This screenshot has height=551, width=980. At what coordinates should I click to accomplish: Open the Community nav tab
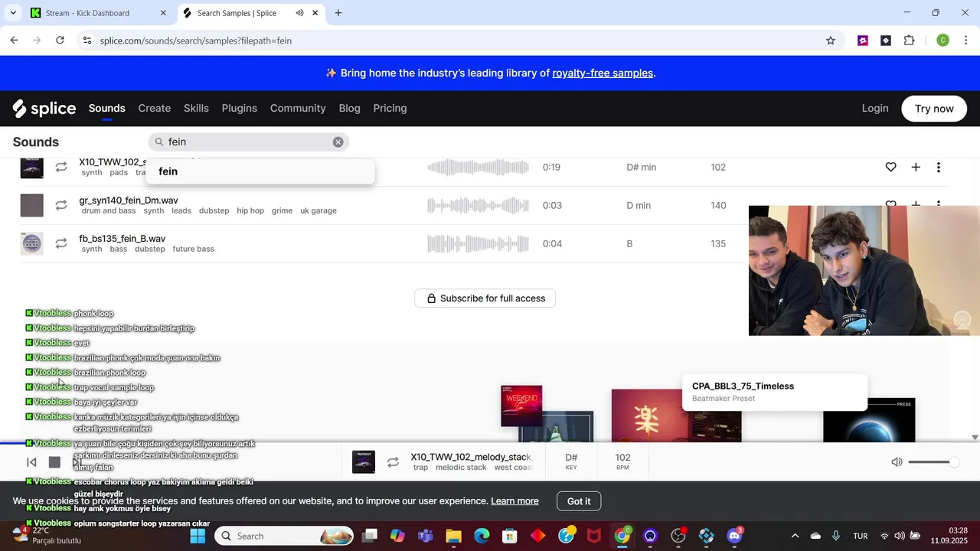tap(298, 109)
